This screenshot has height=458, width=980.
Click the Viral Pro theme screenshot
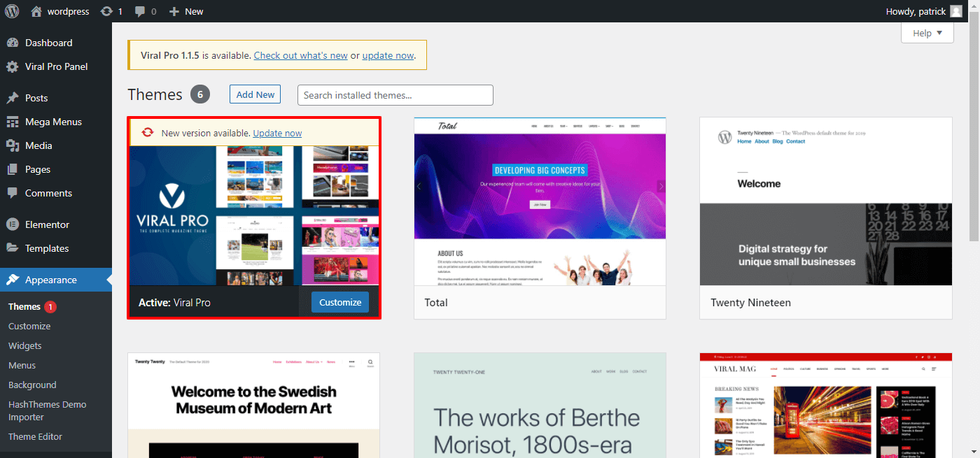point(254,215)
